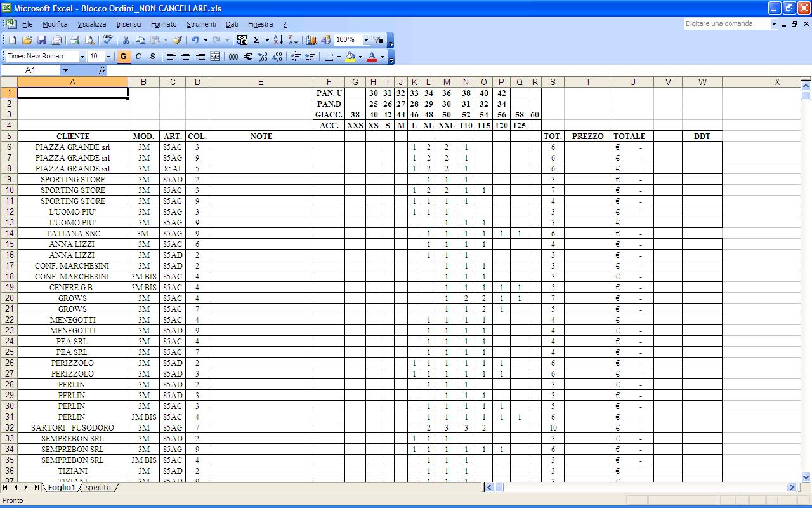Click the Name Box showing A1
Screen dimensions: 812x508
coord(30,70)
